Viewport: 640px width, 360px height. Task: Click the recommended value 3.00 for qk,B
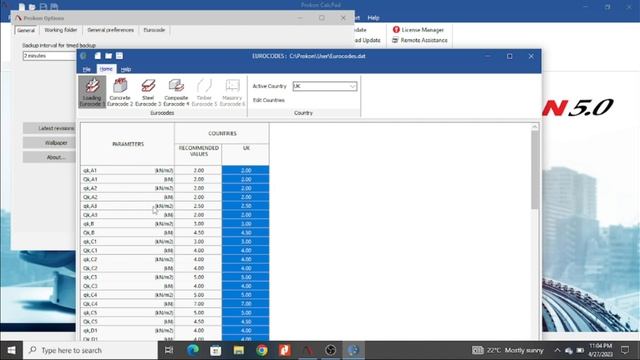[198, 224]
